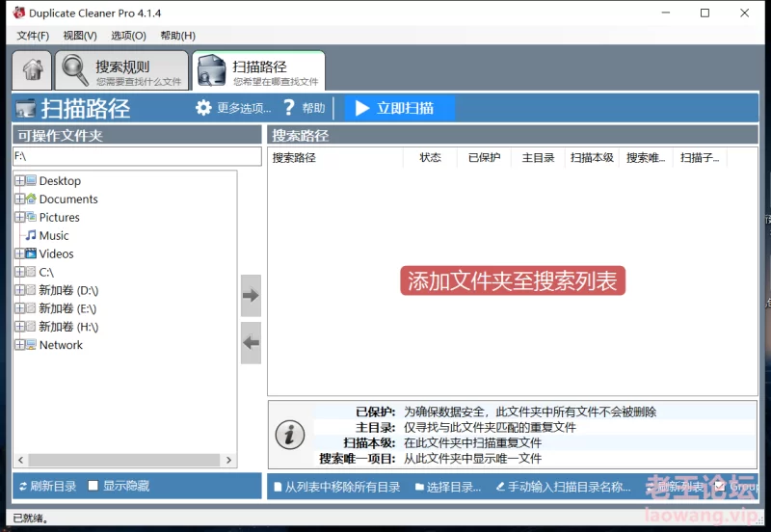Open the Home tab with house icon
771x532 pixels.
[x=32, y=69]
